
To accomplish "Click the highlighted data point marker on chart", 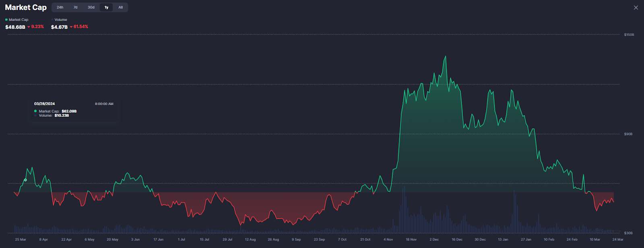I will [25, 180].
